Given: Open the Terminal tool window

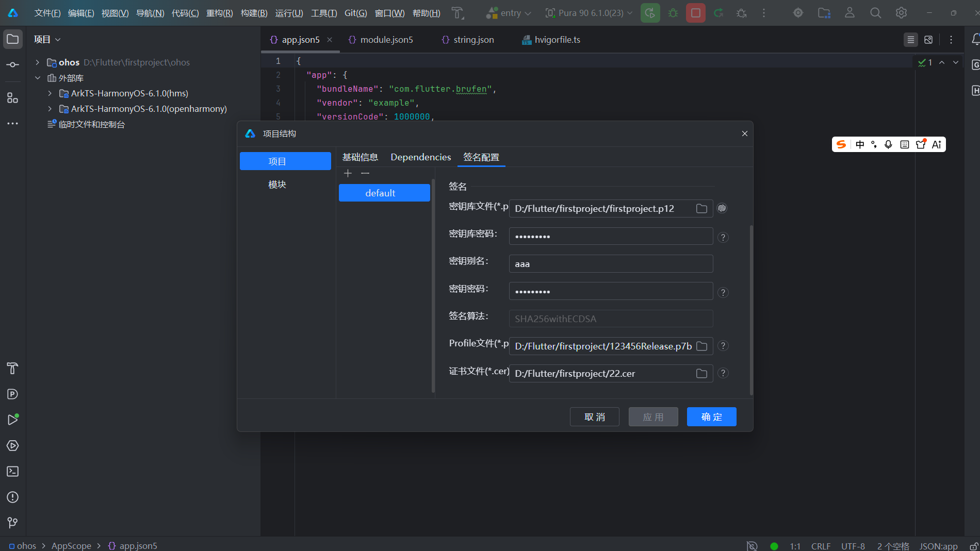Looking at the screenshot, I should point(13,472).
